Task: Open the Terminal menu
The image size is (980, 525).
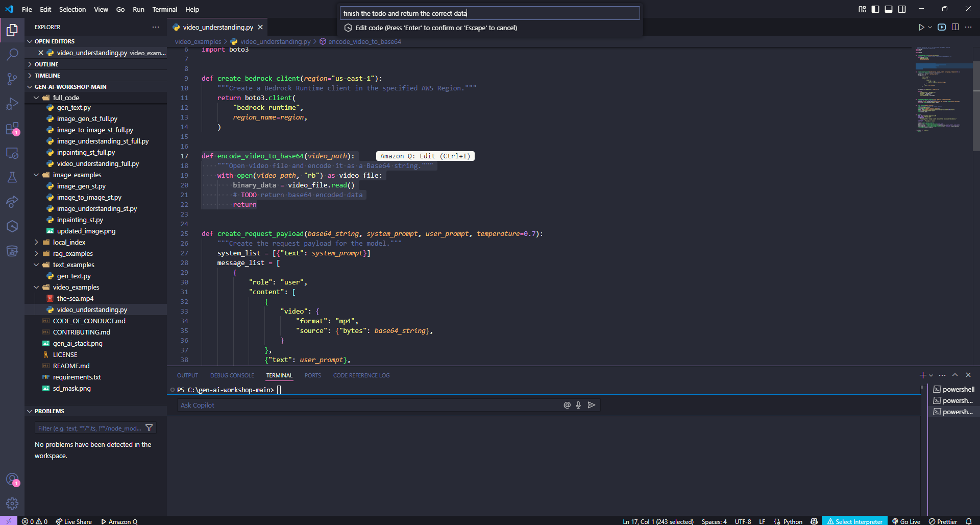Action: (164, 9)
